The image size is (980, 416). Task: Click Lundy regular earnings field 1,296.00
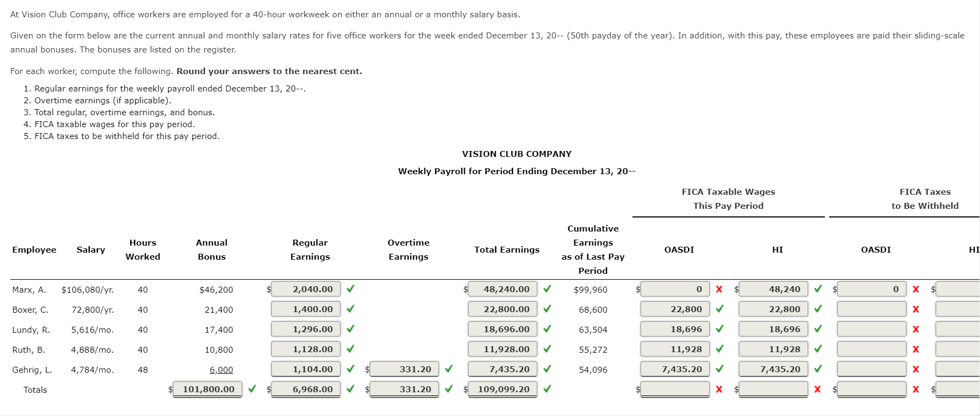coord(306,329)
